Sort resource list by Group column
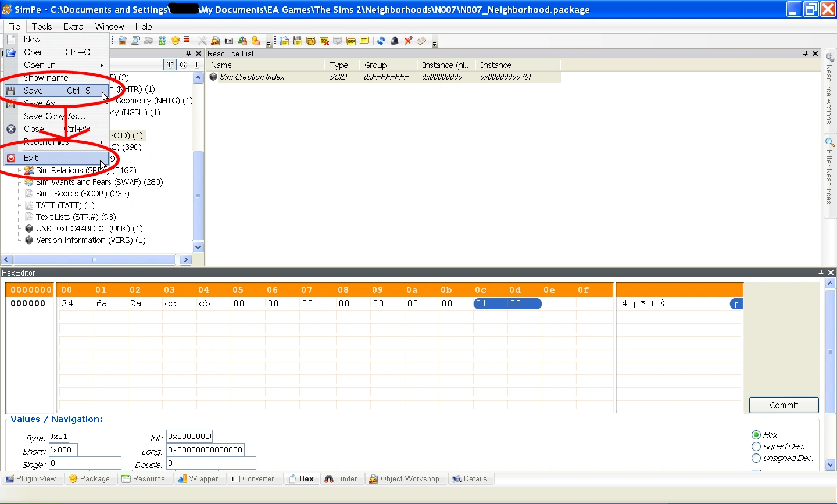The width and height of the screenshot is (837, 504). click(x=388, y=65)
